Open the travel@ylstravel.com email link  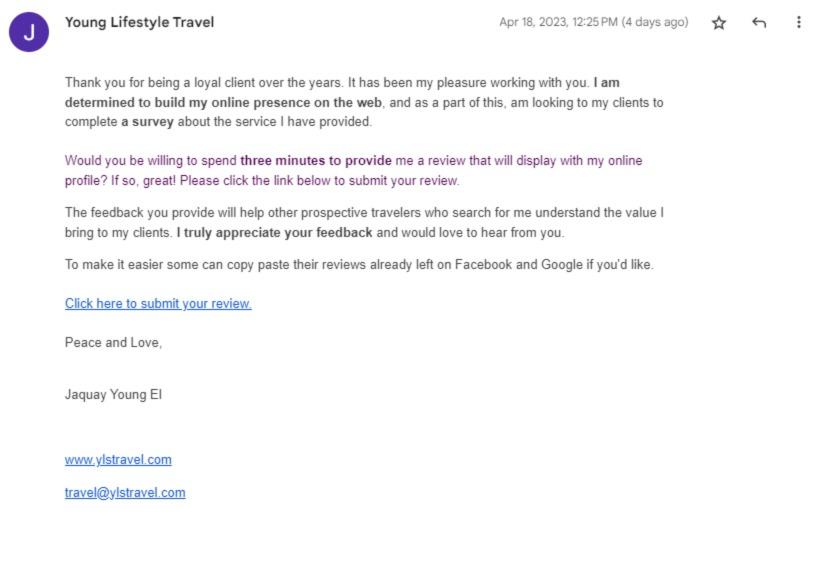pos(125,493)
